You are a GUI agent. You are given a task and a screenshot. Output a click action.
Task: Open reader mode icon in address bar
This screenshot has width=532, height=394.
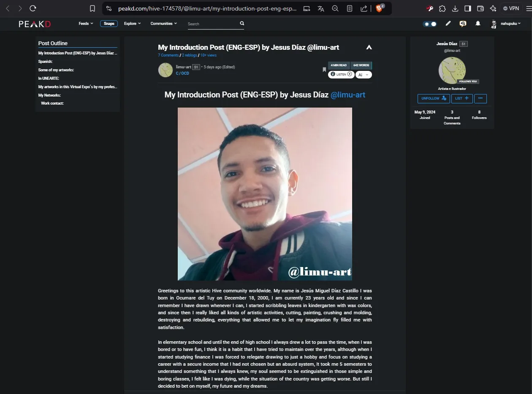(350, 8)
